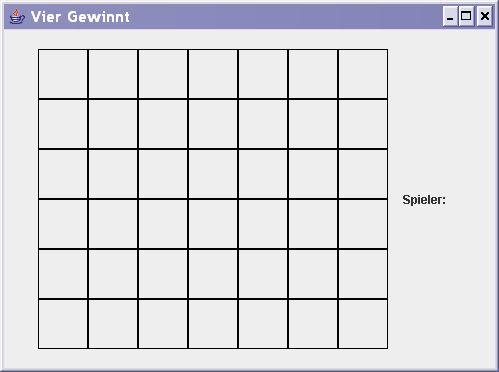The height and width of the screenshot is (372, 499).
Task: Click sixth column cell in bottom row
Action: click(x=313, y=324)
